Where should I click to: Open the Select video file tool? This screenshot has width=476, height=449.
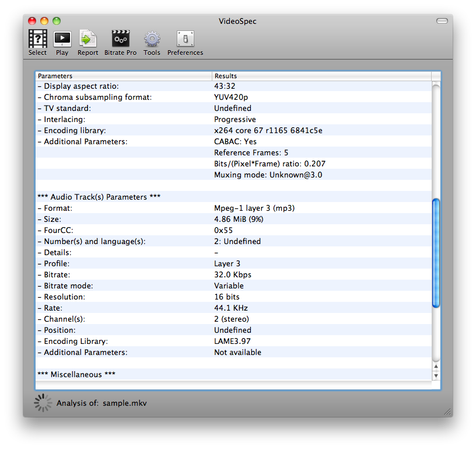38,43
